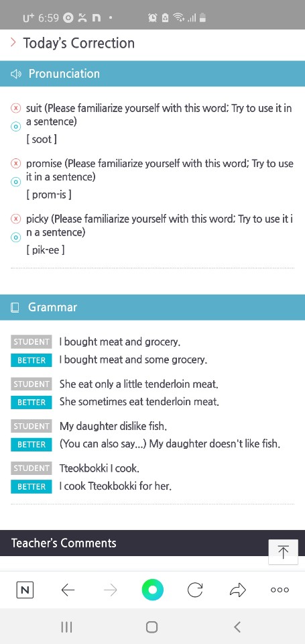Tap the Android home button

coord(152,627)
